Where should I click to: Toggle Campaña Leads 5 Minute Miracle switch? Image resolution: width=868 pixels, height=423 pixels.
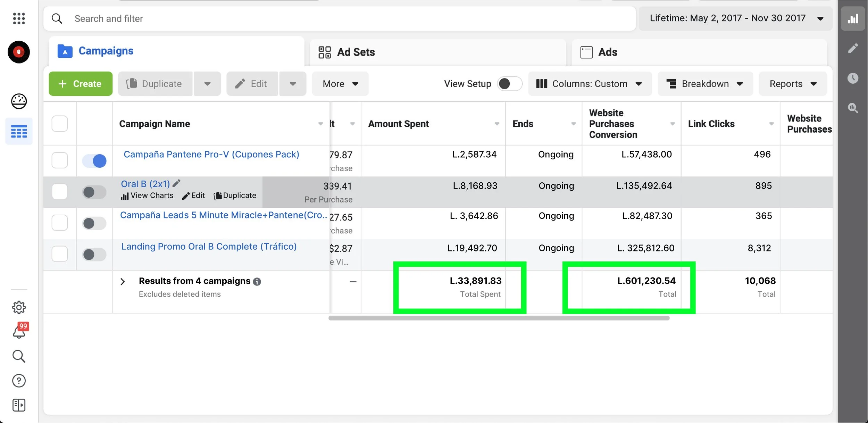pyautogui.click(x=94, y=223)
